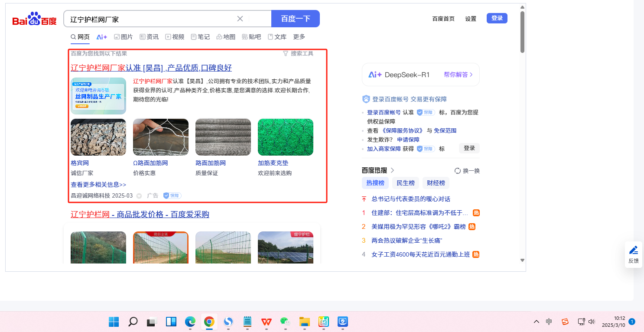The height and width of the screenshot is (332, 644).
Task: Open the 更多 search categories menu
Action: pos(299,37)
